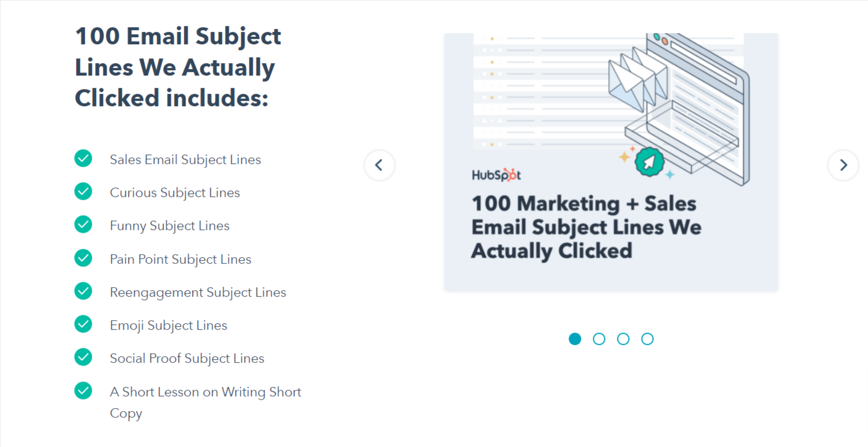Click the Emoji Subject Lines text
868x447 pixels.
(x=169, y=326)
